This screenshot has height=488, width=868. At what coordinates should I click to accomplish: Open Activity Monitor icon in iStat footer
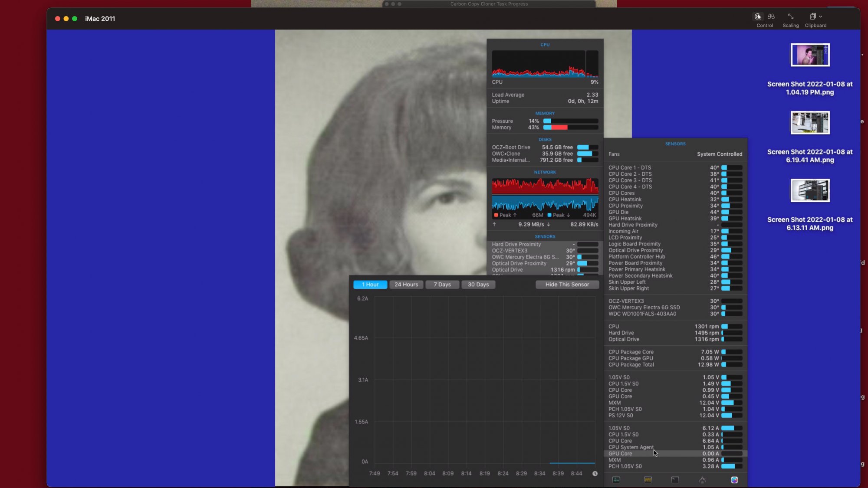[616, 480]
